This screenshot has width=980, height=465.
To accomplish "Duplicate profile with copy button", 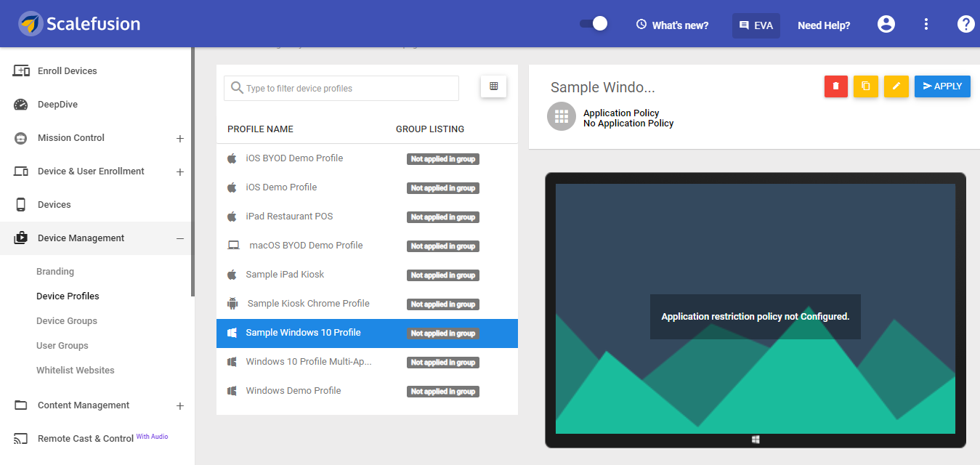I will [x=866, y=86].
